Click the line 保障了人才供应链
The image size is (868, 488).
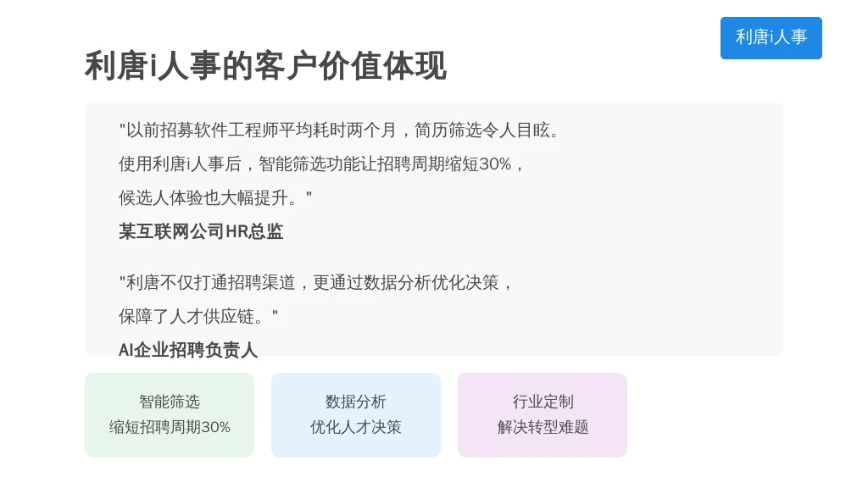tap(198, 317)
